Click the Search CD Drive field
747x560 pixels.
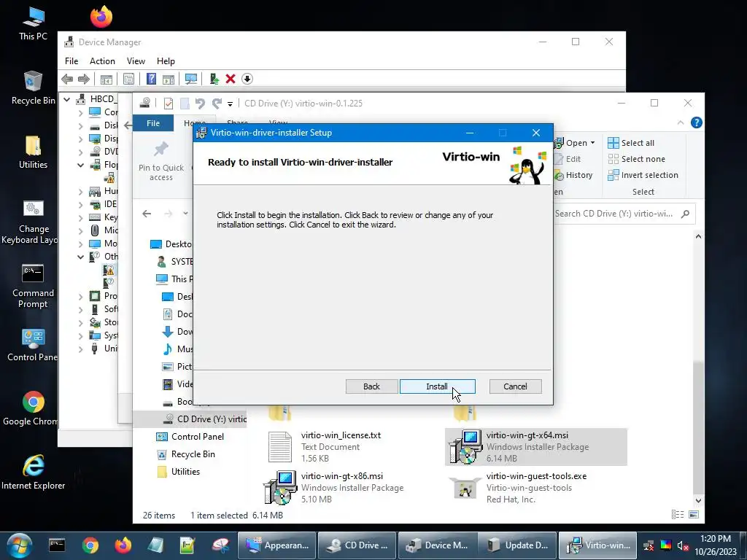pyautogui.click(x=623, y=214)
